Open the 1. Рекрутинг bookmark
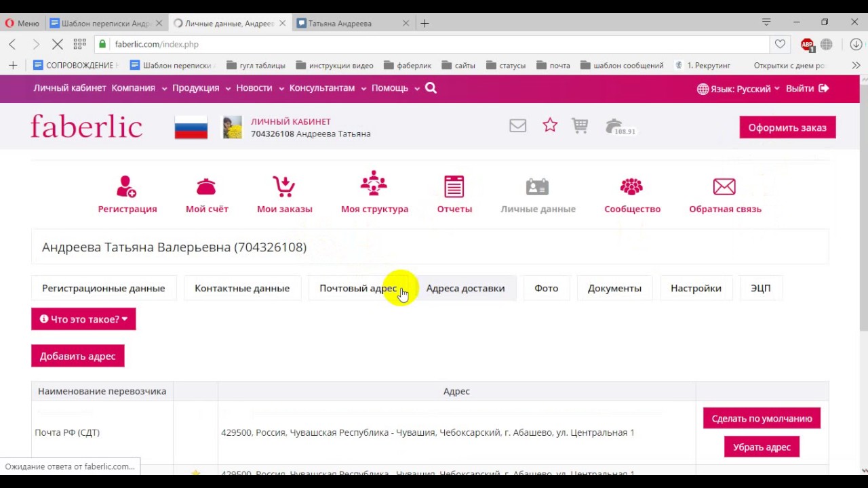The image size is (868, 488). pos(703,65)
